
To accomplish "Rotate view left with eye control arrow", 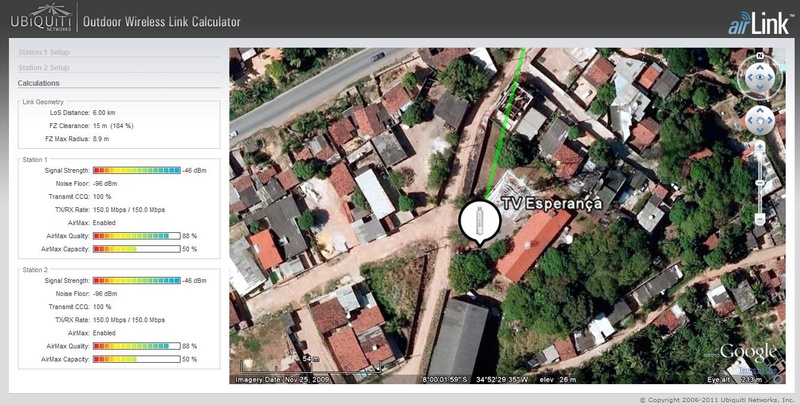I will pos(749,78).
